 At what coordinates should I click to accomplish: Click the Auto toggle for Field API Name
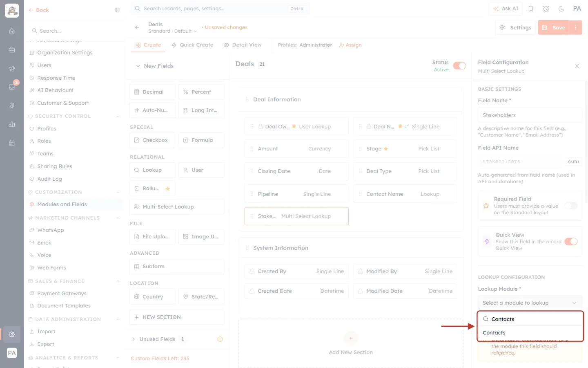coord(573,162)
